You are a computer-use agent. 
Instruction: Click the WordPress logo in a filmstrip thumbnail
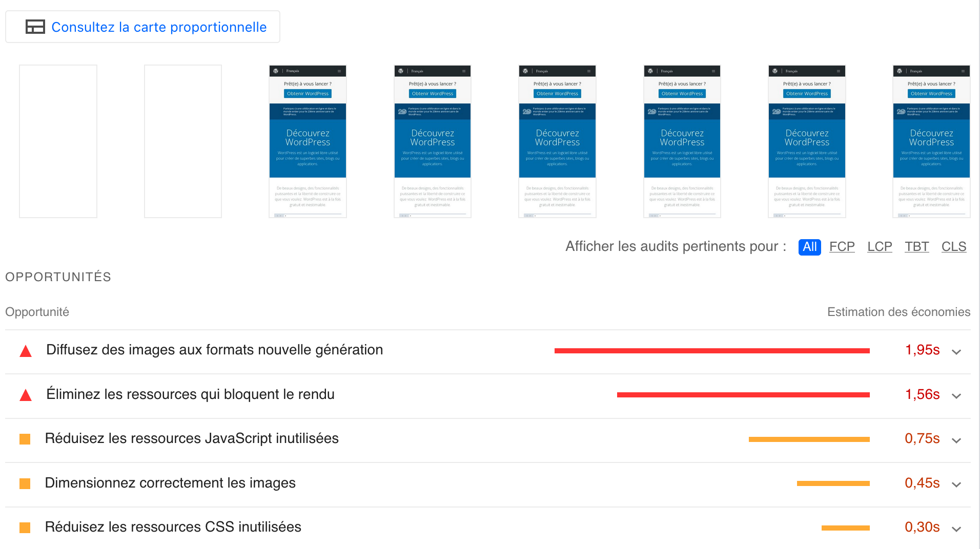click(276, 71)
